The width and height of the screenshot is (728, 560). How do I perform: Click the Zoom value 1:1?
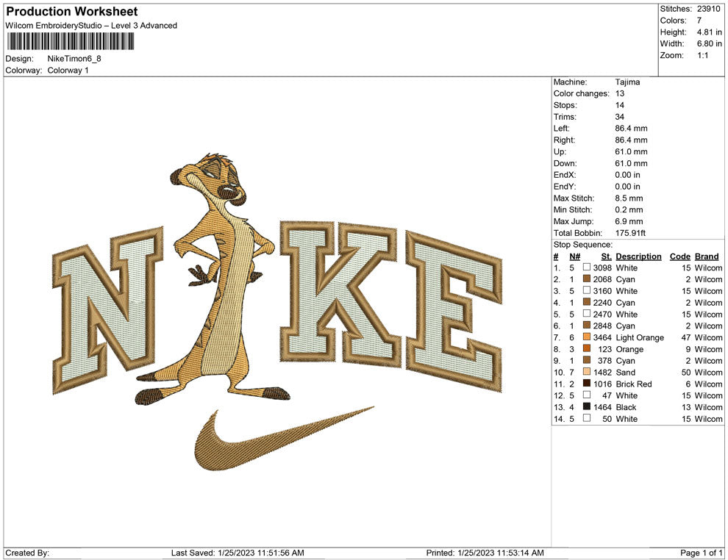click(702, 55)
